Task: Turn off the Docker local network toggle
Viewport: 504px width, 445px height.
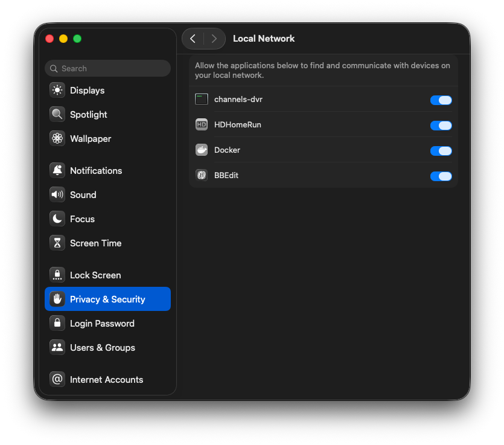Action: click(x=441, y=151)
